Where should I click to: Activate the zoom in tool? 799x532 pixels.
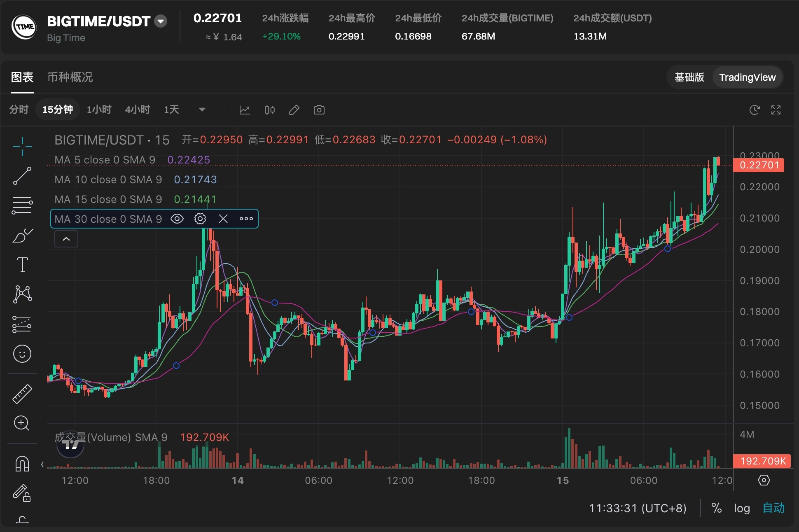[x=21, y=423]
